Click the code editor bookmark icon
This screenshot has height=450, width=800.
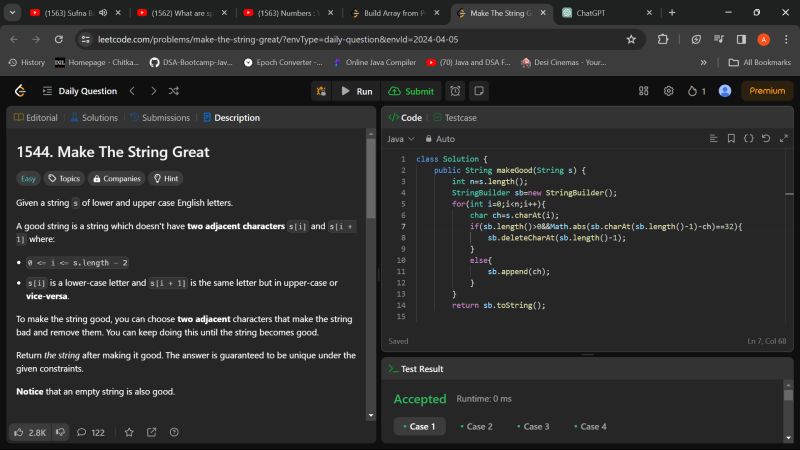click(x=731, y=139)
